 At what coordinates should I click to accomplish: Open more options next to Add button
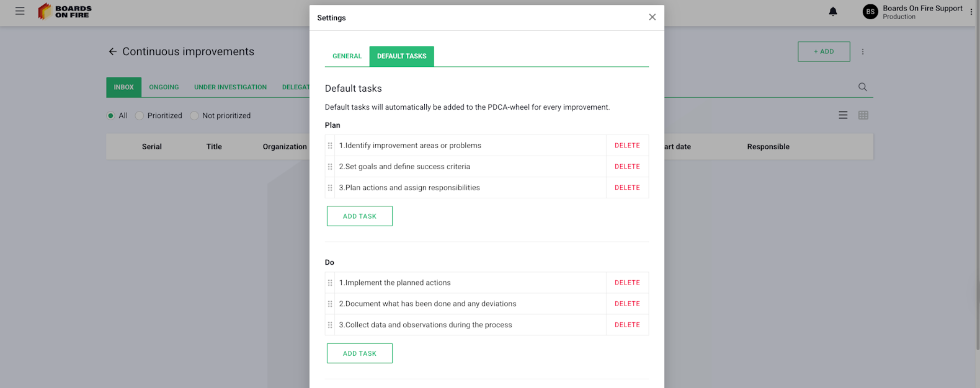[863, 52]
